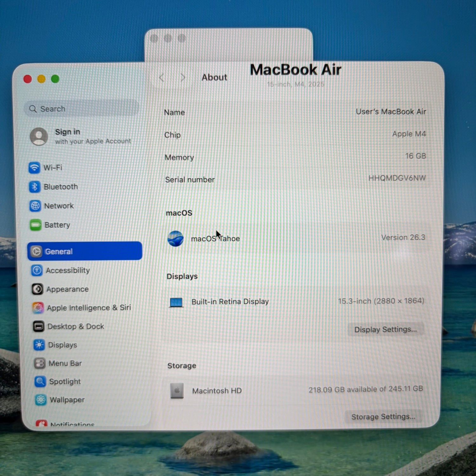Click the Battery icon in sidebar
The height and width of the screenshot is (476, 476).
click(x=36, y=225)
